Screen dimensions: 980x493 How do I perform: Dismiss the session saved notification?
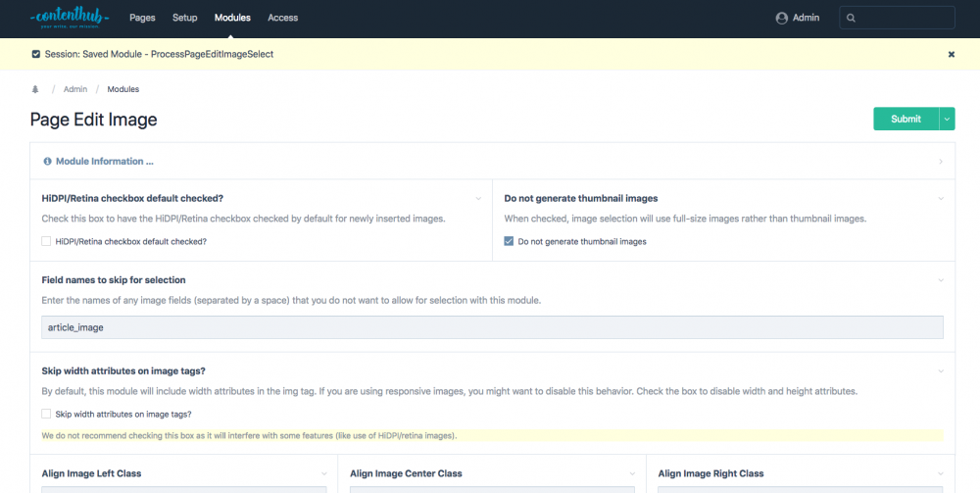tap(951, 55)
